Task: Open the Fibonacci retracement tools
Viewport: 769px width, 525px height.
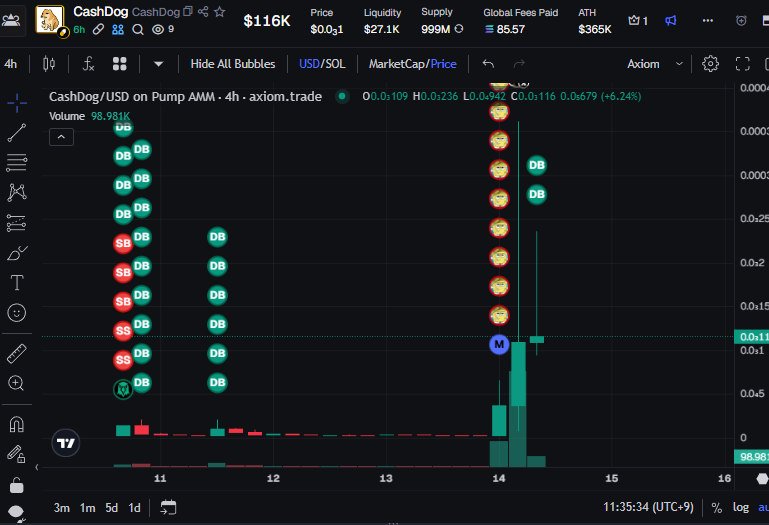Action: tap(17, 162)
